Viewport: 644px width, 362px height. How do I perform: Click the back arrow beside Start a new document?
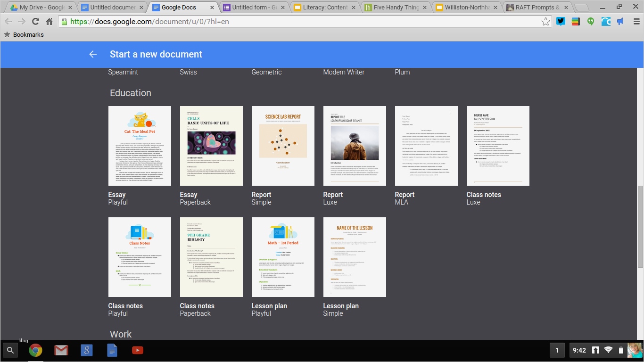coord(93,54)
